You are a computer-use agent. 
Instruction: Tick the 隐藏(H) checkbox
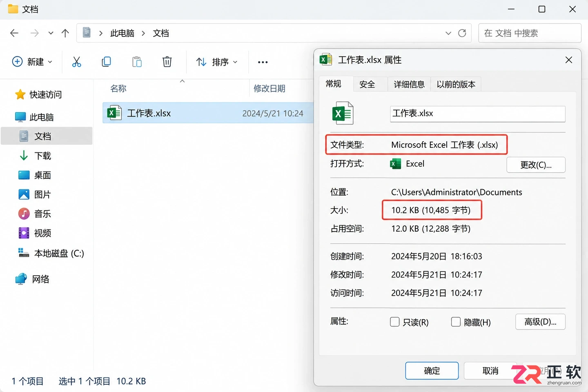(x=456, y=322)
